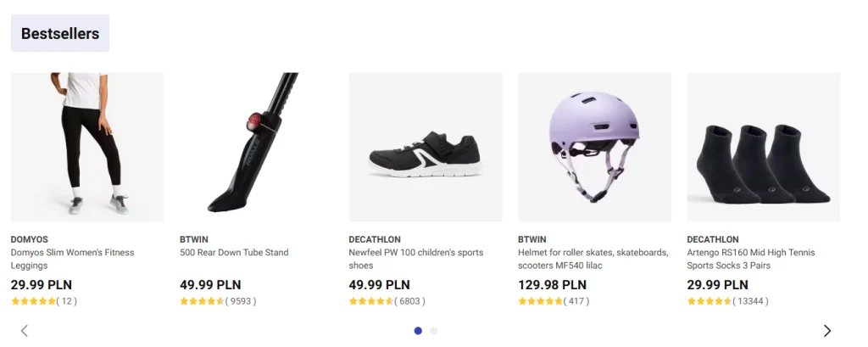Screen dimensions: 868x347
Task: Select the second carousel page dot
Action: (434, 331)
